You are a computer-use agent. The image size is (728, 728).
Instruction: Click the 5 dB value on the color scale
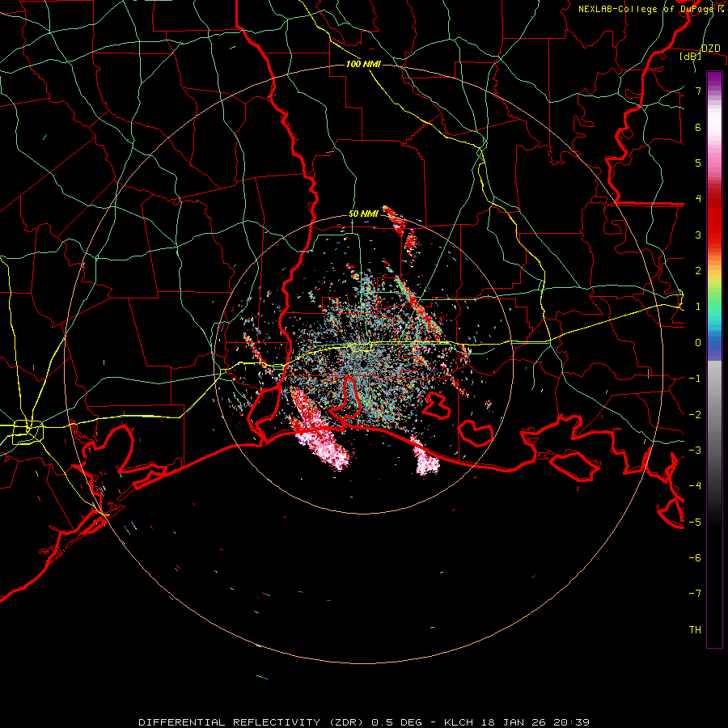(x=698, y=163)
